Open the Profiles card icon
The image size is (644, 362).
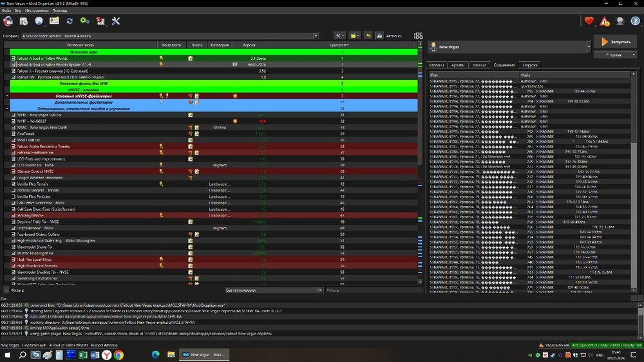(x=54, y=21)
